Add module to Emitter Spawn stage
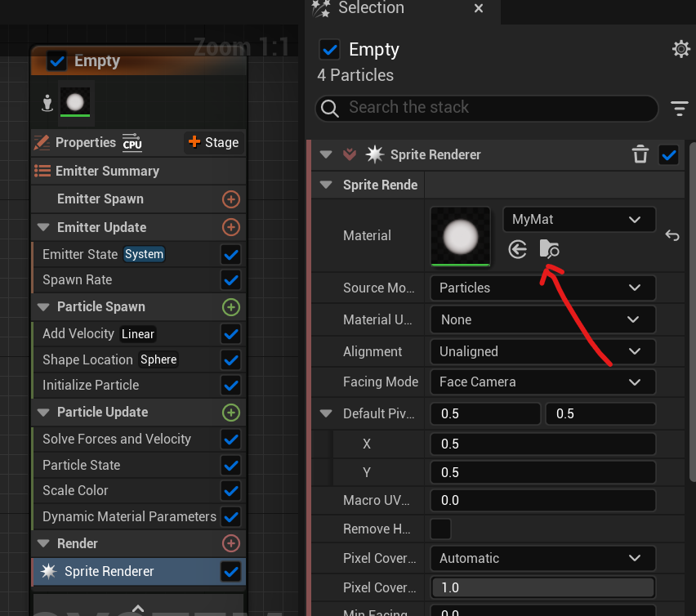The height and width of the screenshot is (616, 696). (x=231, y=199)
